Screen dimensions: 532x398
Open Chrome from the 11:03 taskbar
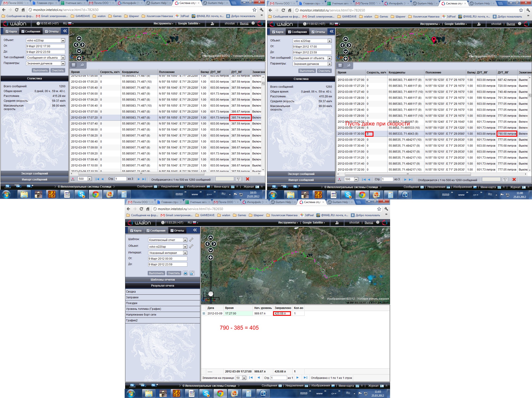tap(220, 393)
